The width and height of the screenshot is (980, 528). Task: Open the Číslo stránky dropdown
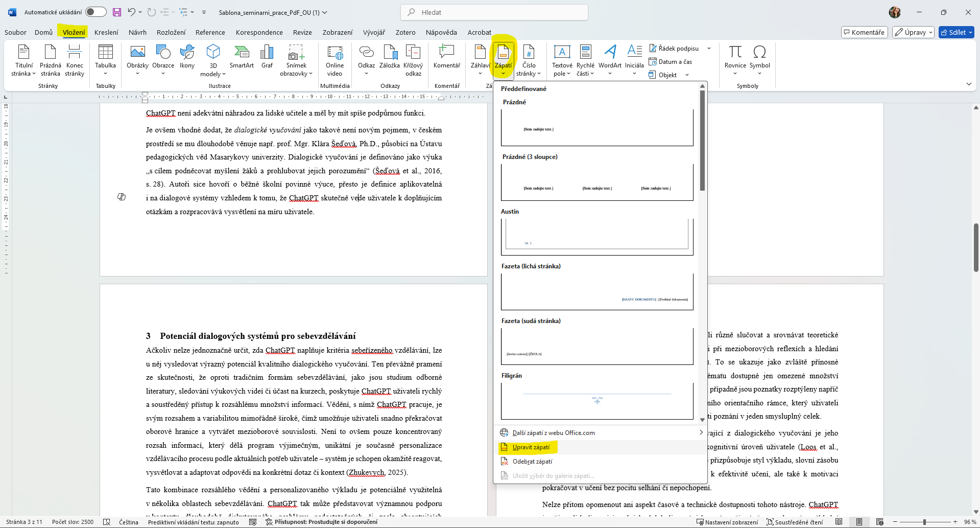coord(529,61)
